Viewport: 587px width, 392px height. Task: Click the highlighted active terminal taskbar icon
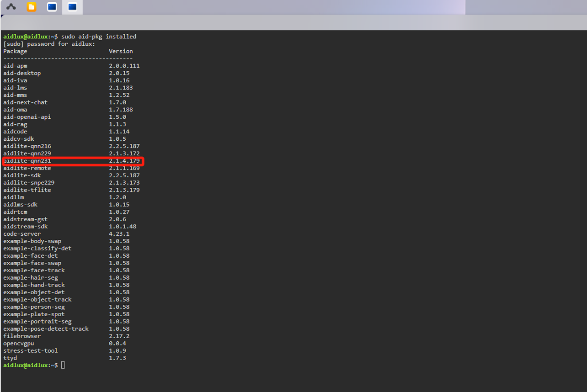click(72, 7)
